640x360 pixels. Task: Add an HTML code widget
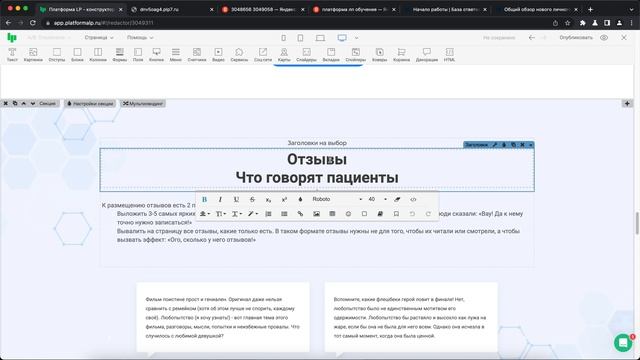(x=449, y=55)
